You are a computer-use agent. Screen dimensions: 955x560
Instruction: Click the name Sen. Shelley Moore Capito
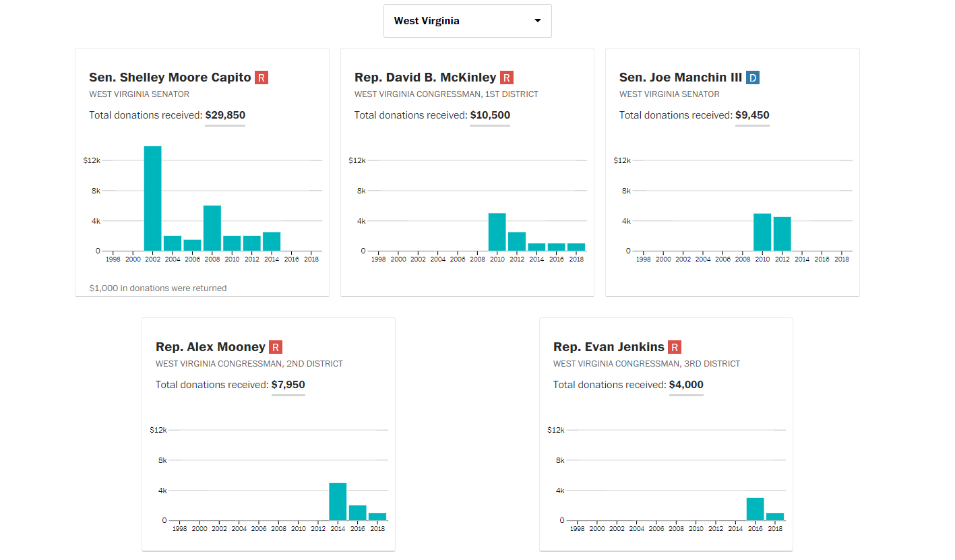point(170,77)
